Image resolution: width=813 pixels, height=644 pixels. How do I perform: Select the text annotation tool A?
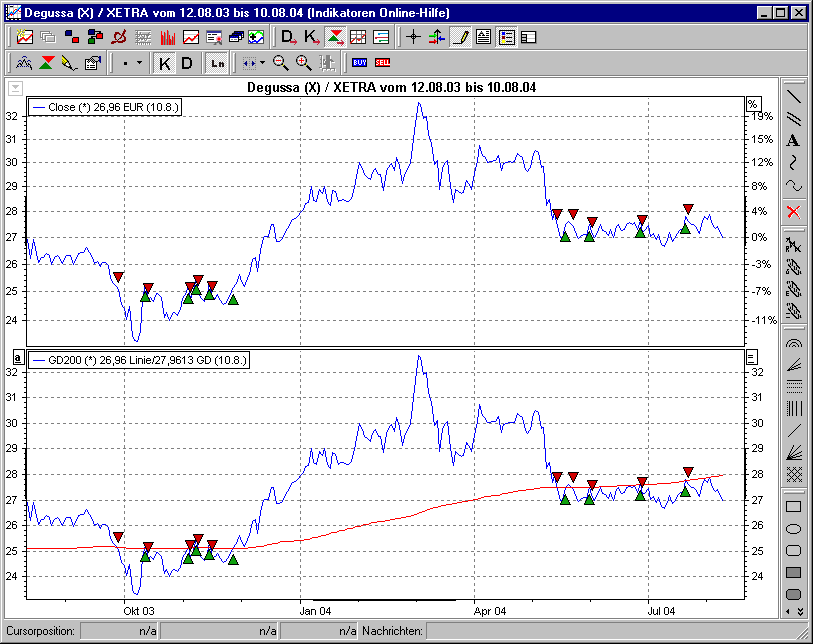[792, 140]
